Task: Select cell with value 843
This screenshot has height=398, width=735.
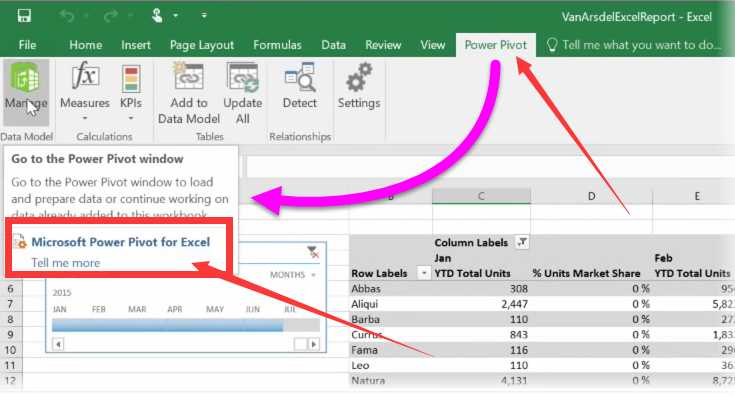Action: (481, 335)
